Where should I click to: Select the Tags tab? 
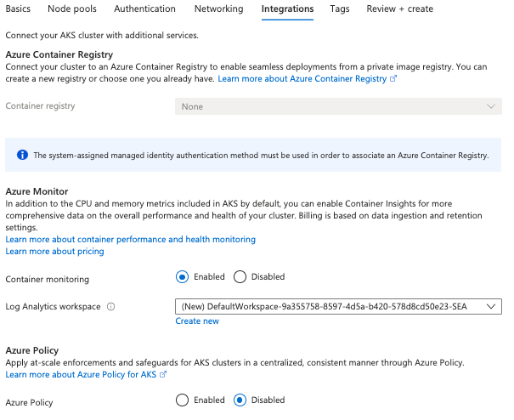(x=340, y=9)
